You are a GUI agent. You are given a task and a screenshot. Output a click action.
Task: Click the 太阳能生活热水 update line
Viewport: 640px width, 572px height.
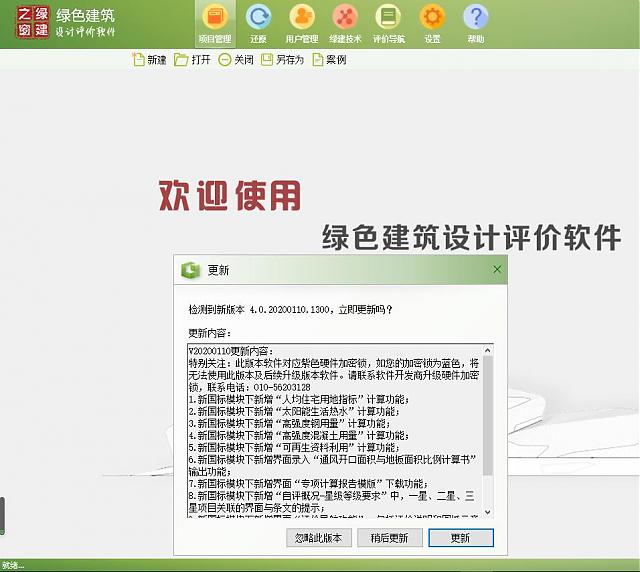(294, 411)
